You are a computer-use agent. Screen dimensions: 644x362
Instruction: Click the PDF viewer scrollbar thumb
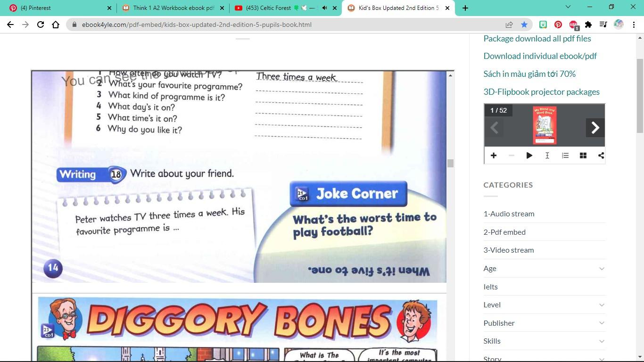(450, 163)
